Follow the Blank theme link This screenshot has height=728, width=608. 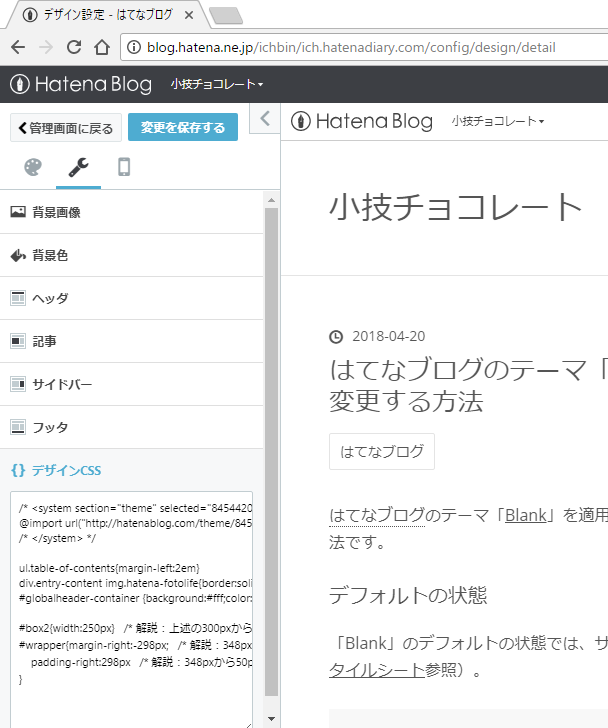click(x=525, y=515)
